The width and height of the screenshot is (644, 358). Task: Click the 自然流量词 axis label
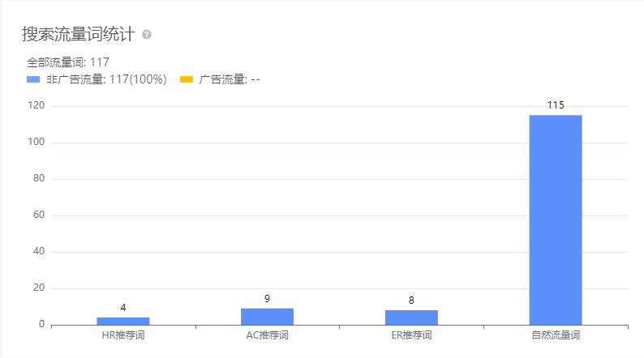tap(556, 335)
